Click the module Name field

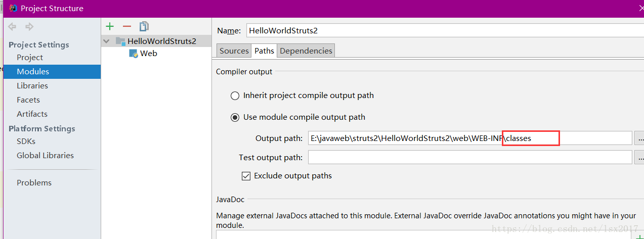pos(445,30)
